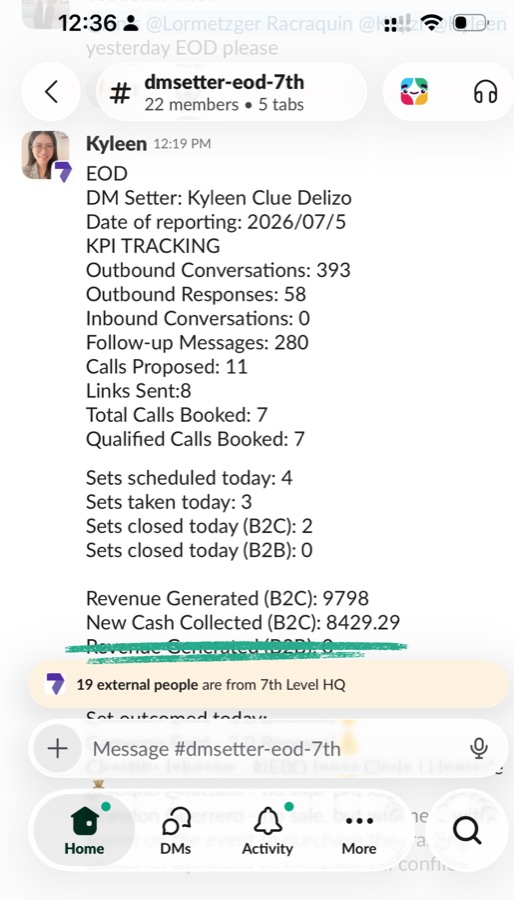Tap the plus attachment button

tap(57, 748)
